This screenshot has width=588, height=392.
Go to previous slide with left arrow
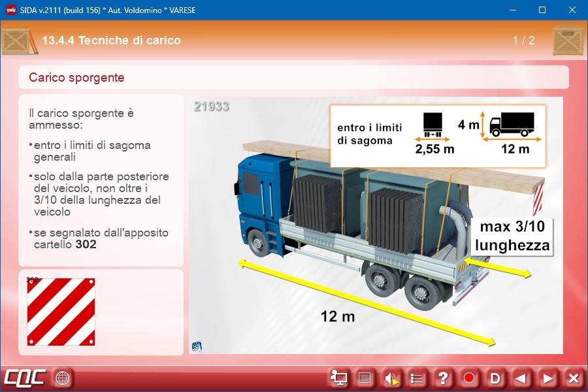pyautogui.click(x=521, y=378)
